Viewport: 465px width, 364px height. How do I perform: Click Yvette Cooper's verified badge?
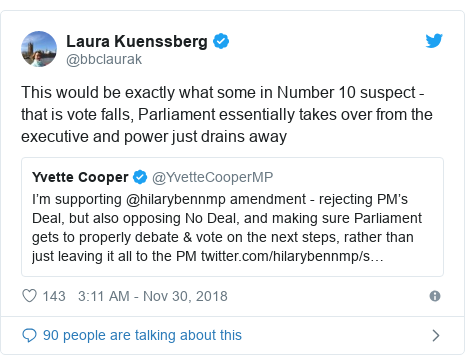pyautogui.click(x=140, y=177)
